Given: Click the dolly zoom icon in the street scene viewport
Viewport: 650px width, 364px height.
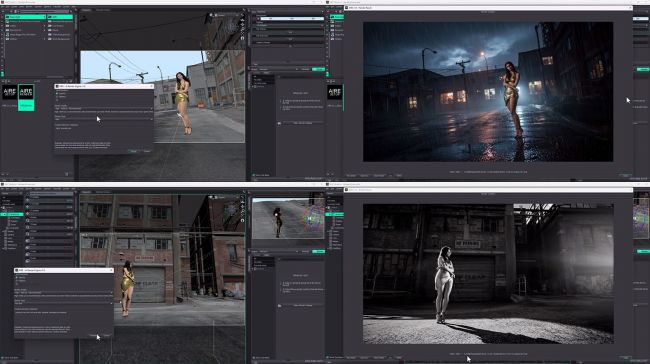Looking at the screenshot, I should (243, 29).
